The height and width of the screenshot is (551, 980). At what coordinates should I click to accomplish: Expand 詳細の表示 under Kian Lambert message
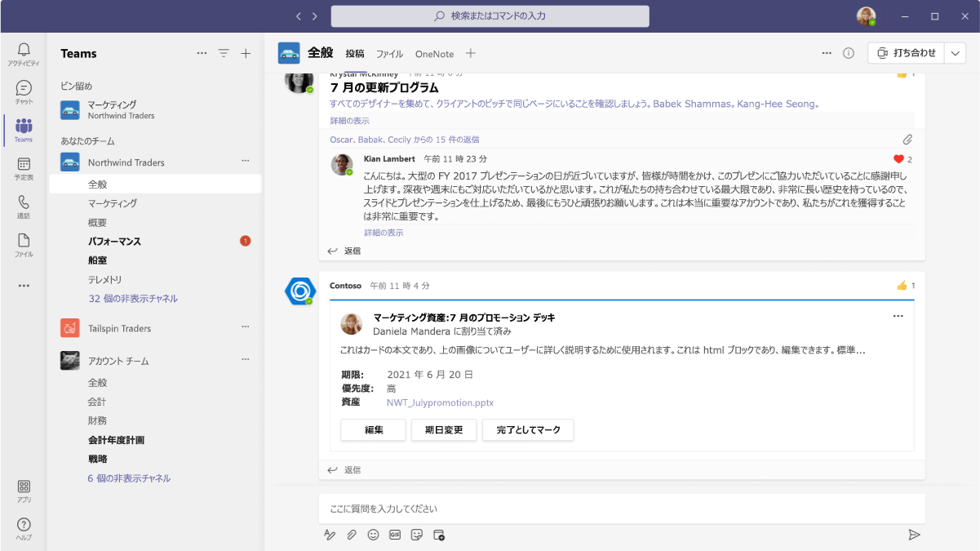coord(384,233)
